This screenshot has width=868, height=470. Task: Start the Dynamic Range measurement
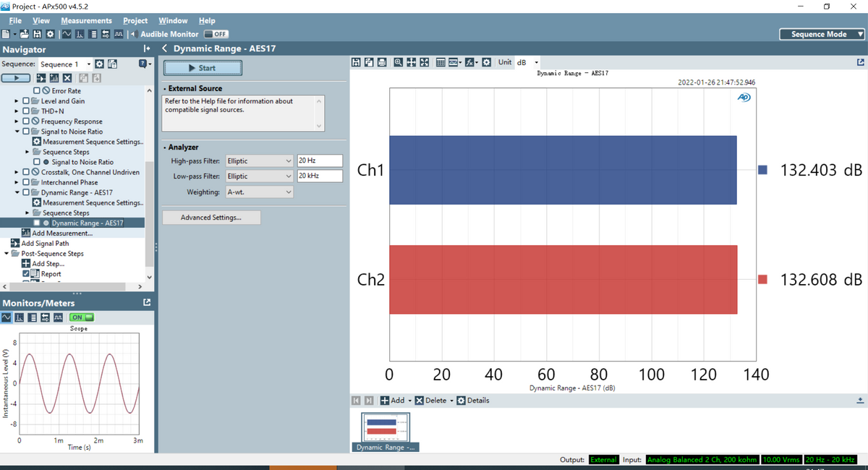click(203, 68)
